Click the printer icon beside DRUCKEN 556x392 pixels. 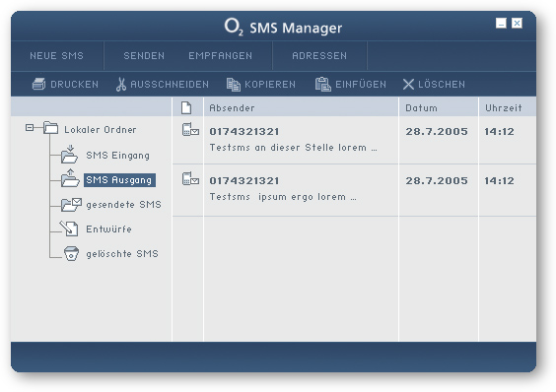click(38, 84)
